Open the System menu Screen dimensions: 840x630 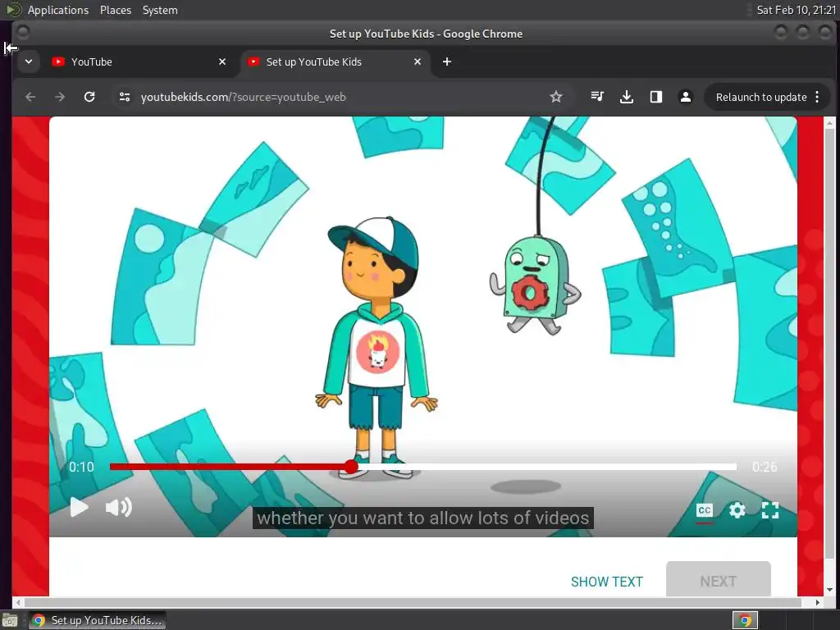[160, 10]
